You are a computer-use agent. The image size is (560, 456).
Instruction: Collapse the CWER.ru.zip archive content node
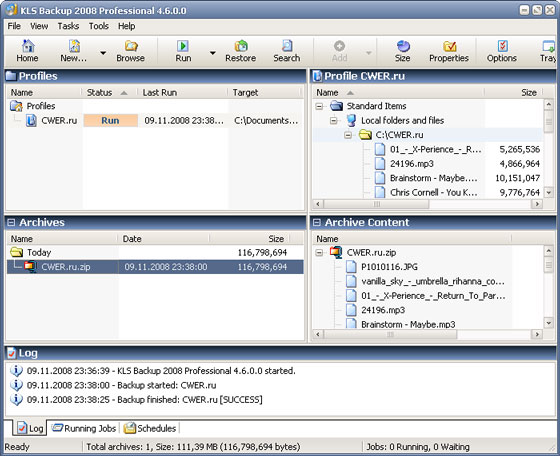tap(319, 253)
